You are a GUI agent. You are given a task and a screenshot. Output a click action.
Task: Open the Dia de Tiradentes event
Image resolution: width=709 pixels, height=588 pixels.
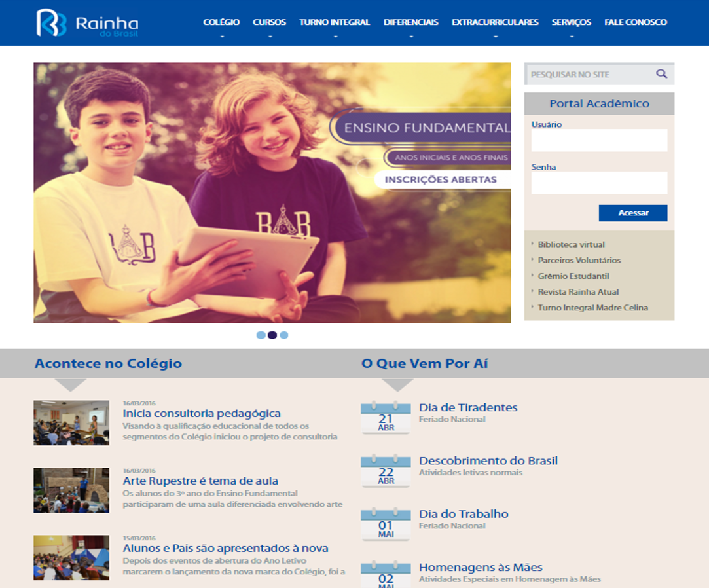(x=468, y=407)
